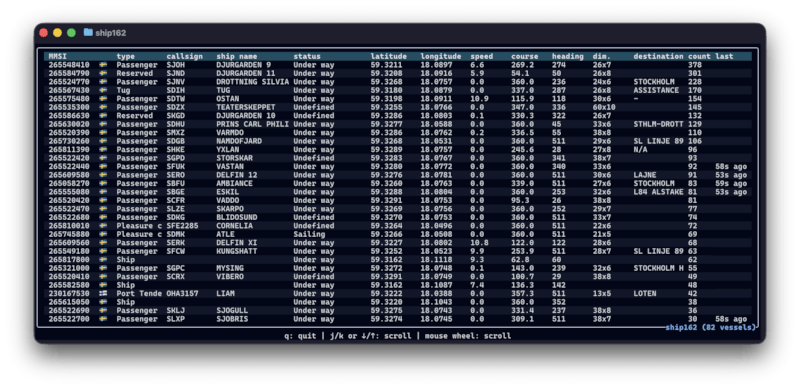Click count value 378
The width and height of the screenshot is (800, 389).
(x=694, y=65)
